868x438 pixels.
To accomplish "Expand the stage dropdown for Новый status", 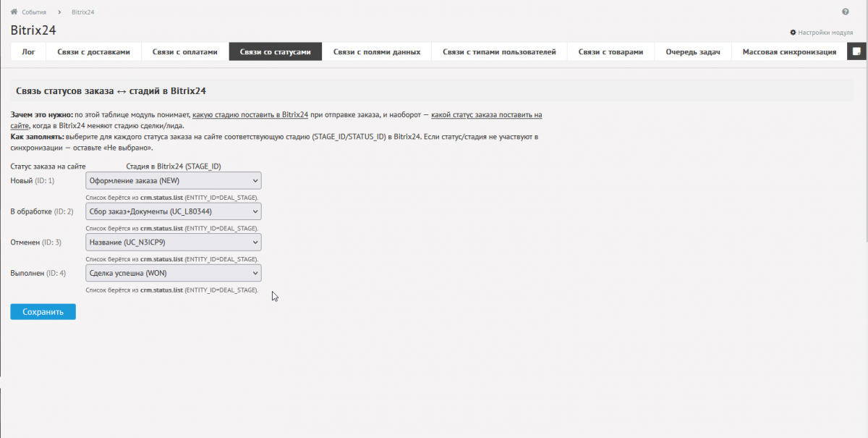I will 173,180.
